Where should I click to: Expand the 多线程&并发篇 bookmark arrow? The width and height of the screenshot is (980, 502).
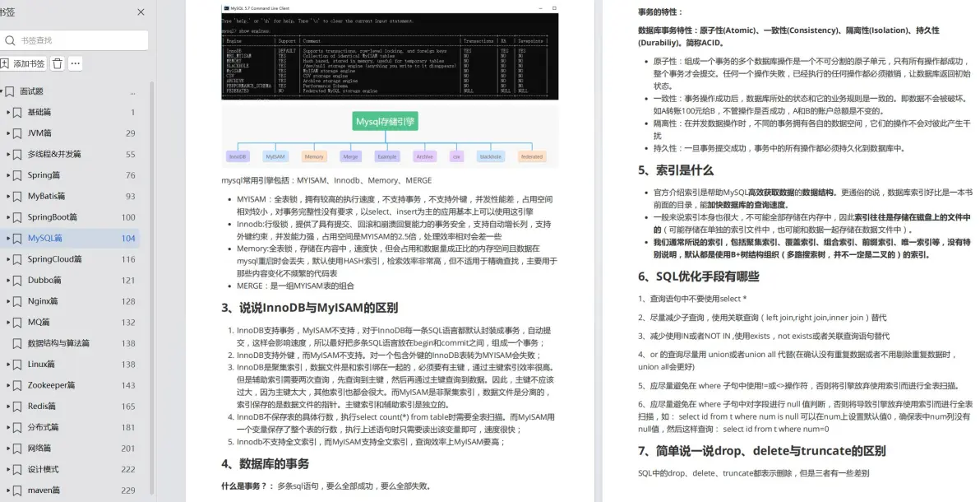point(8,155)
